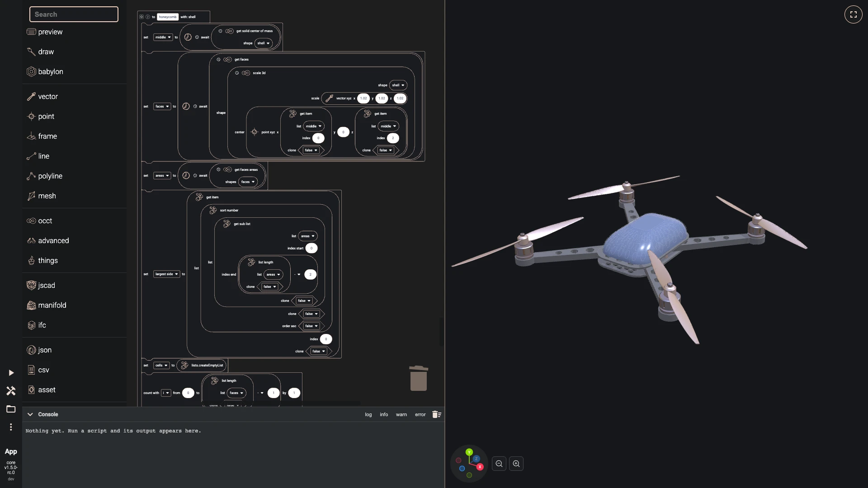Click the Run play button
Image resolution: width=868 pixels, height=488 pixels.
click(x=11, y=373)
